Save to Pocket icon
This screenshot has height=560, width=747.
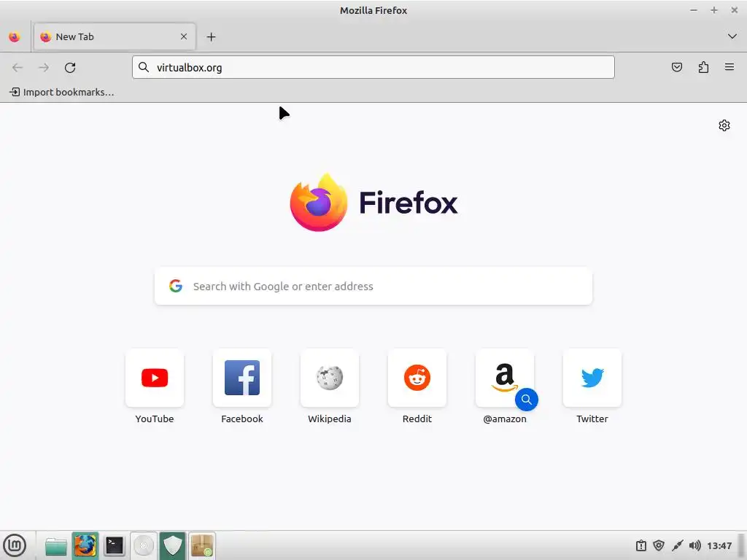[x=676, y=67]
